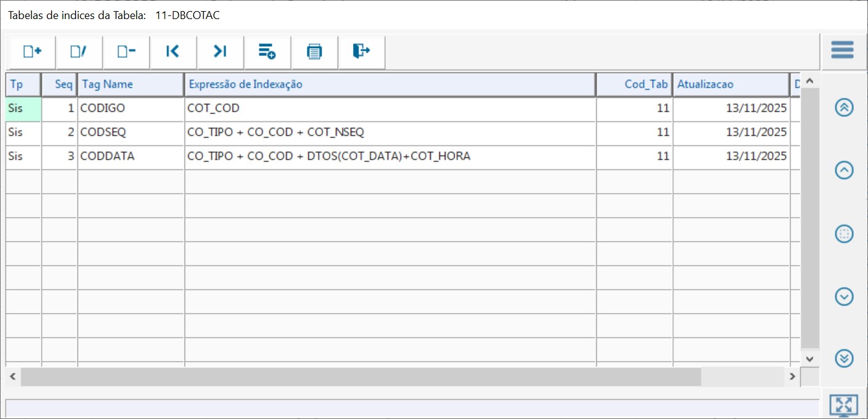868x419 pixels.
Task: Click the print icon
Action: [x=314, y=52]
